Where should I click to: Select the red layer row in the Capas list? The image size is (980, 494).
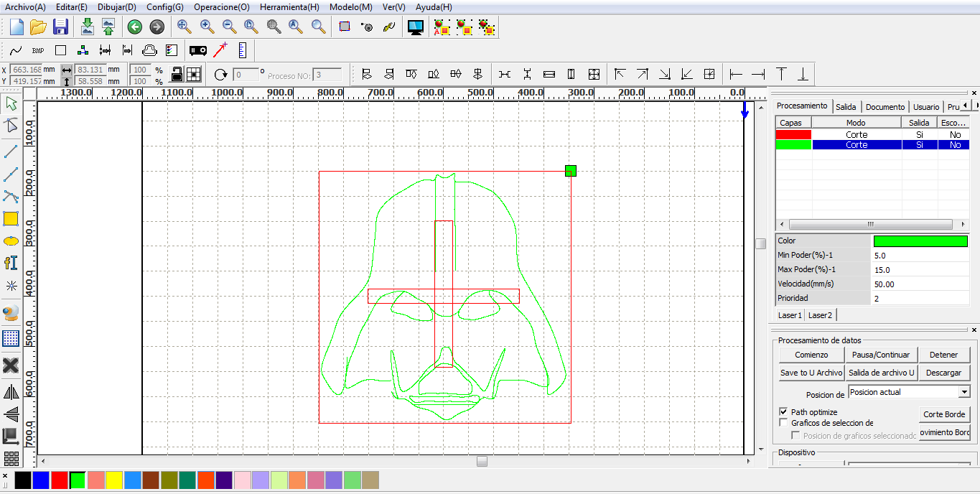click(x=872, y=134)
